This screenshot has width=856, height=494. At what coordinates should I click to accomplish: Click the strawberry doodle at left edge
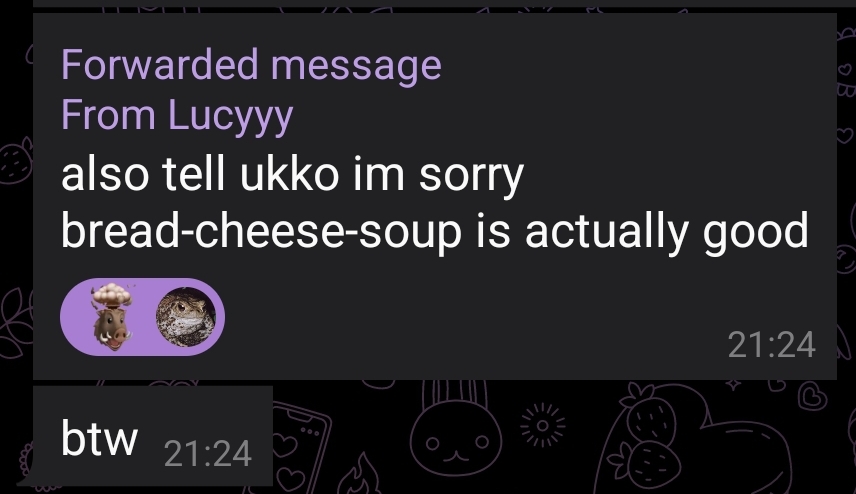tap(16, 161)
